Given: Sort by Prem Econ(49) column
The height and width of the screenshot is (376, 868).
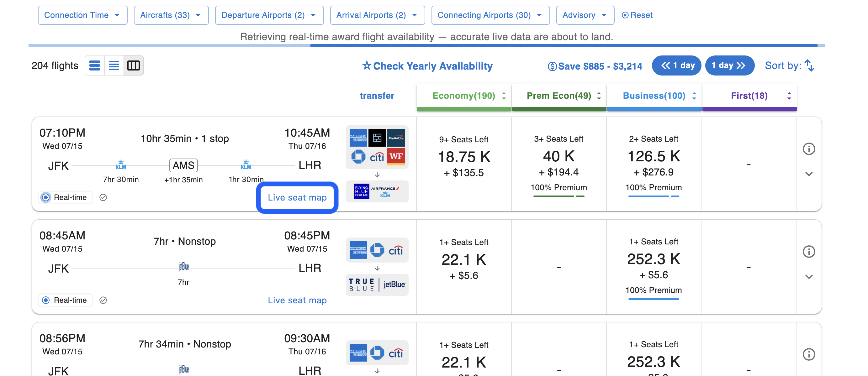Looking at the screenshot, I should (559, 96).
